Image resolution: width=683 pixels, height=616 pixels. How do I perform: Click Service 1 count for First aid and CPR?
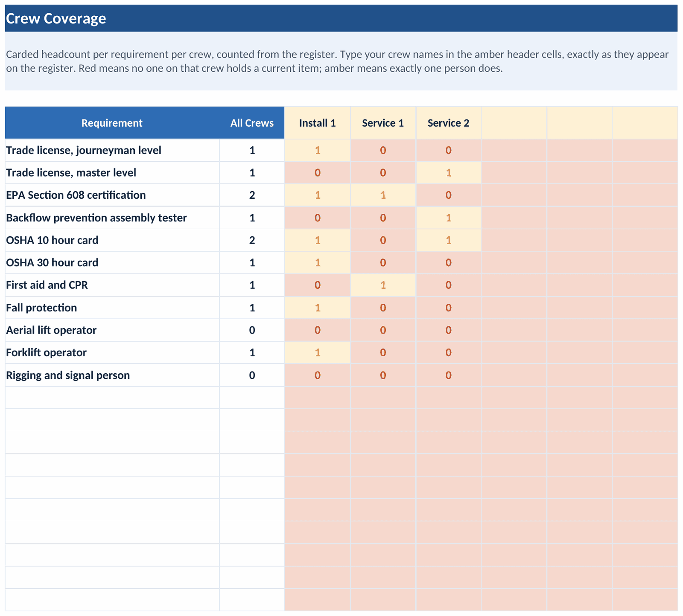click(x=383, y=285)
